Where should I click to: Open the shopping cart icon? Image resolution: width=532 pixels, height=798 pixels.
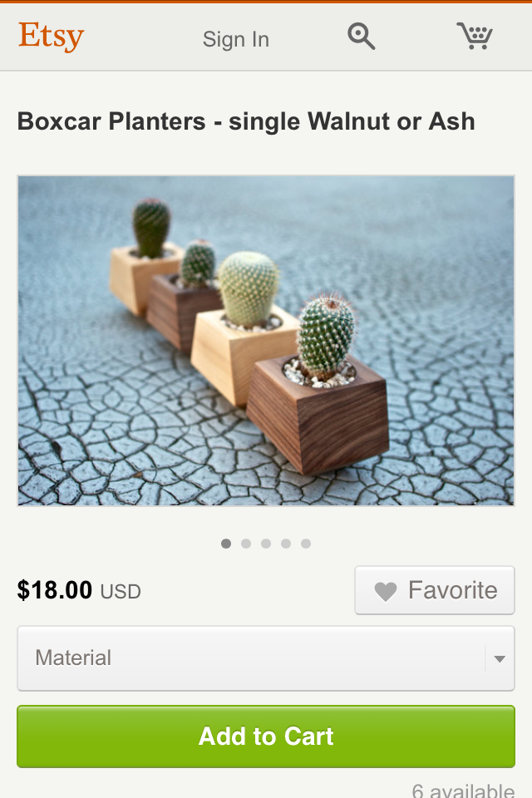474,36
